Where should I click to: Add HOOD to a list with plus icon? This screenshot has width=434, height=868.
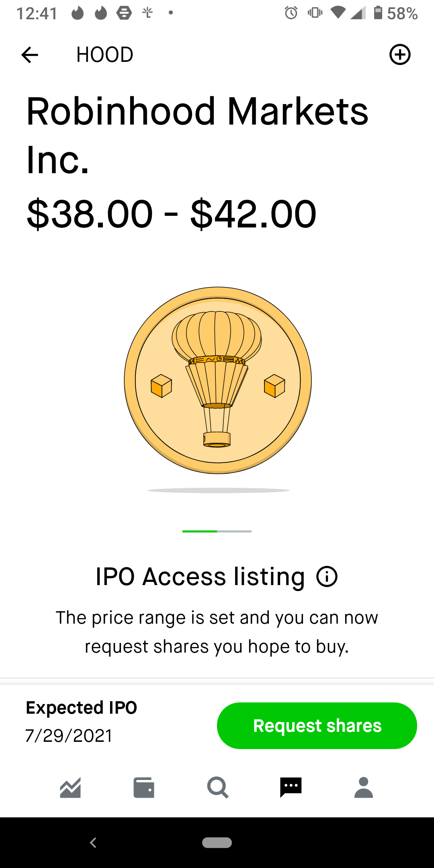coord(400,55)
